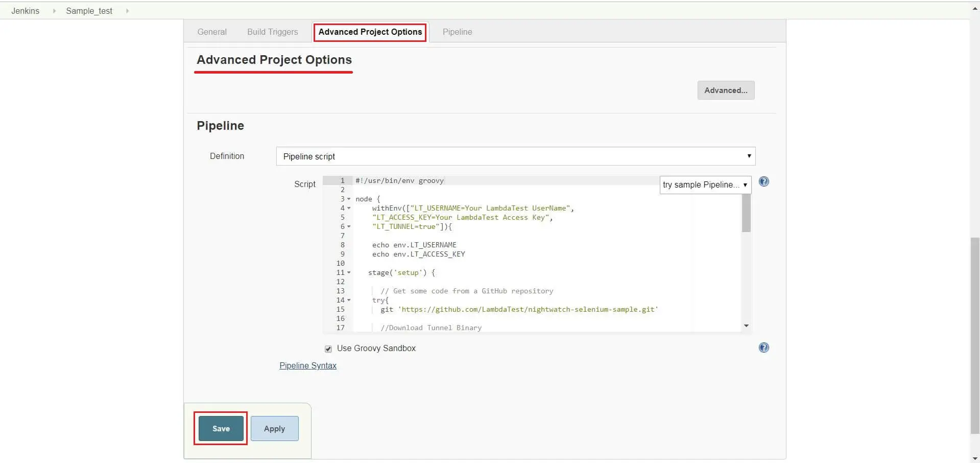The width and height of the screenshot is (980, 463).
Task: Open the Use Groovy Sandbox help icon
Action: coord(763,348)
